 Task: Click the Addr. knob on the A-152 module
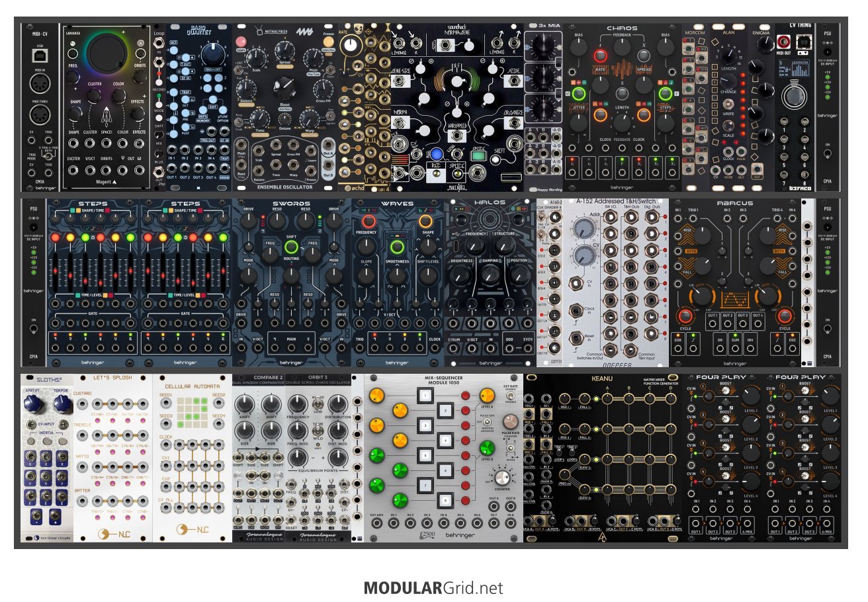(x=584, y=230)
